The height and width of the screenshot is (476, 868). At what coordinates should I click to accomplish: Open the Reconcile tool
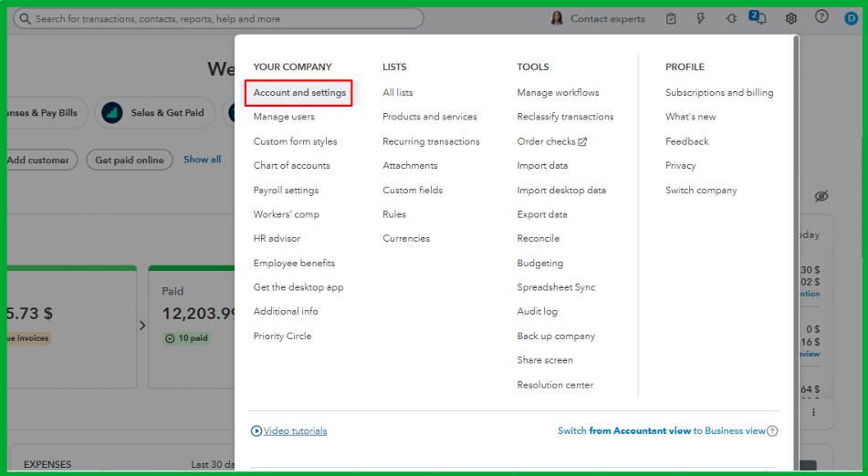[539, 238]
